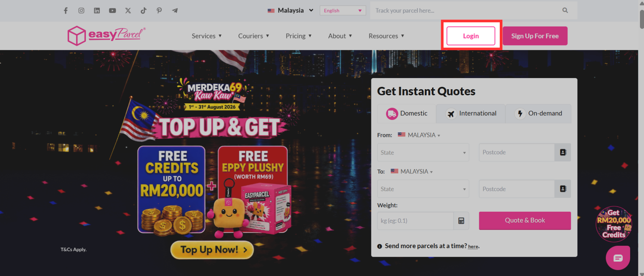Focus the From Postcode field

[x=517, y=152]
